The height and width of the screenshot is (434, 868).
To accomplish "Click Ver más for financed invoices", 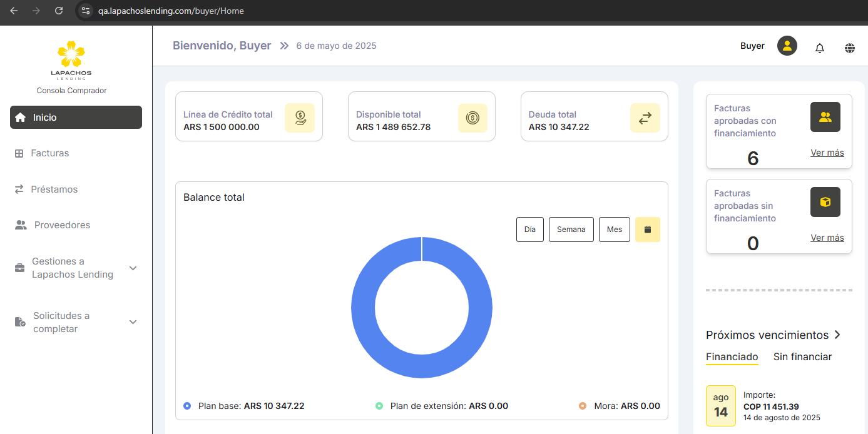I will (x=827, y=153).
